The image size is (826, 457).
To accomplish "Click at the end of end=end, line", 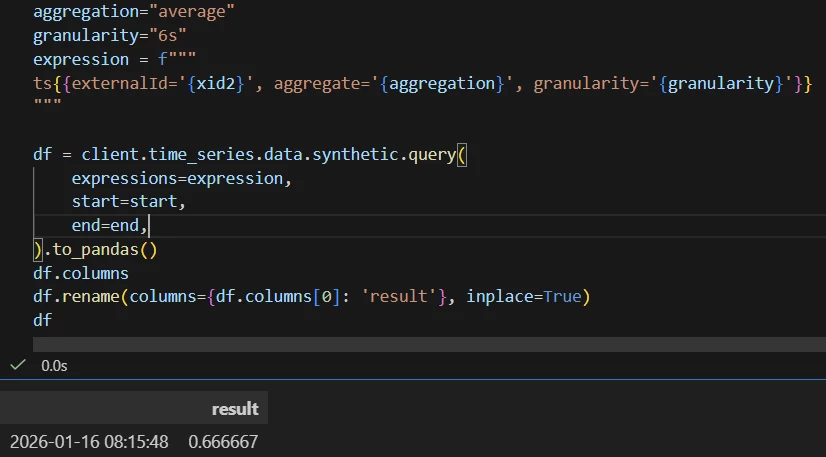I will coord(147,226).
